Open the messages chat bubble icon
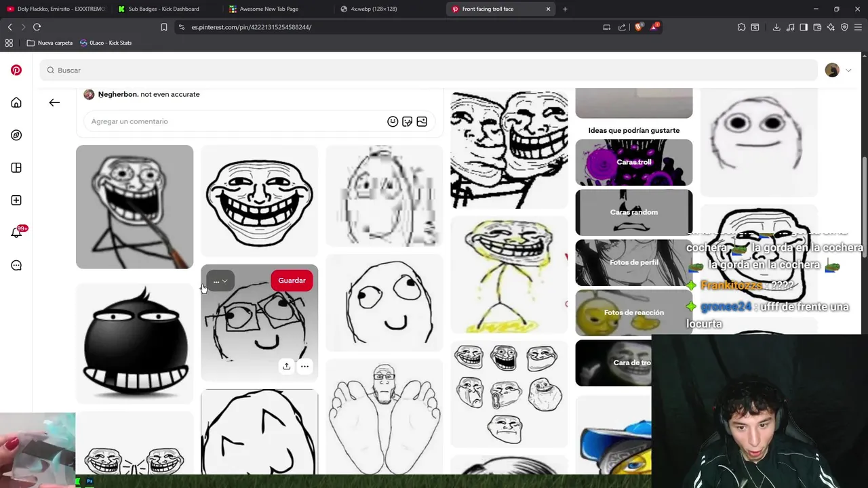 tap(16, 265)
